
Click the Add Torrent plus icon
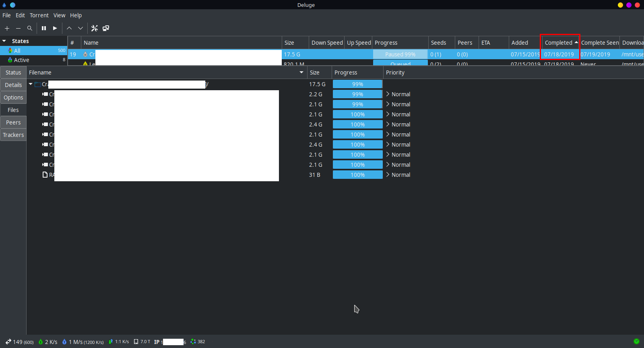(x=7, y=28)
